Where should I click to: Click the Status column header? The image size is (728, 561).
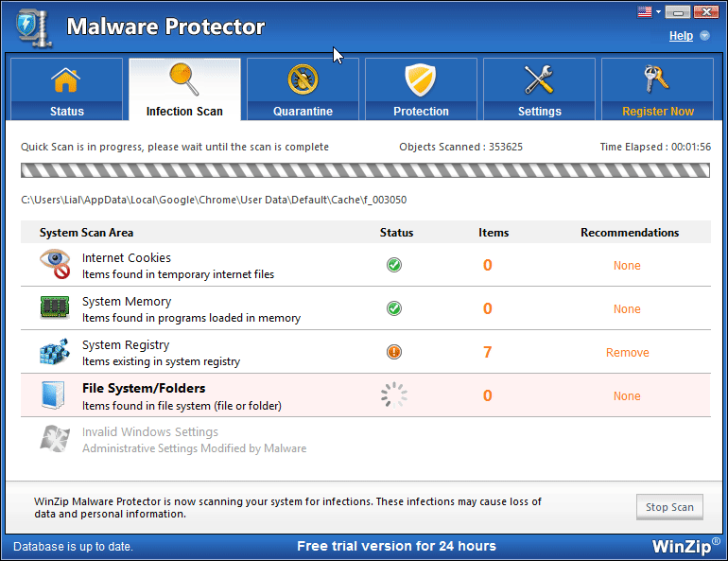(396, 233)
